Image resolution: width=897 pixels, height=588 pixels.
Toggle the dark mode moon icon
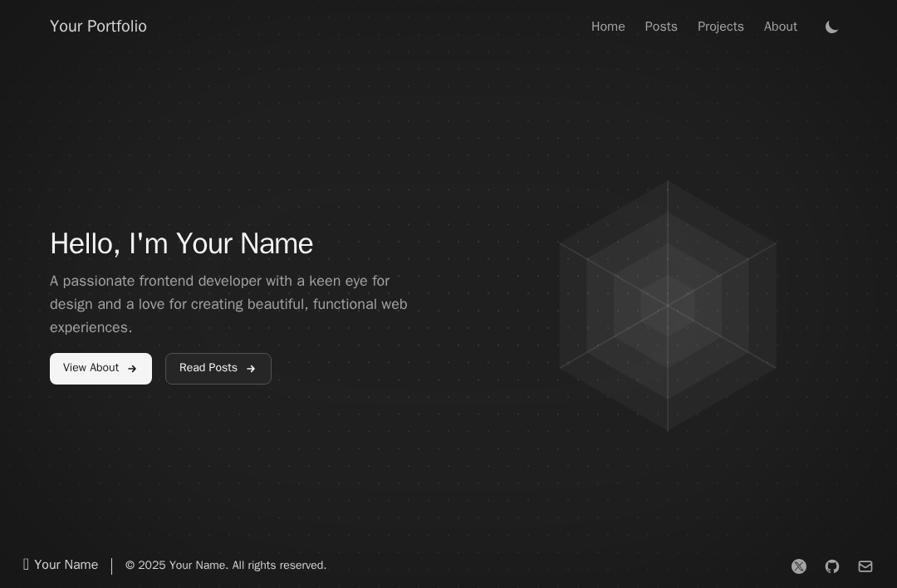831,27
